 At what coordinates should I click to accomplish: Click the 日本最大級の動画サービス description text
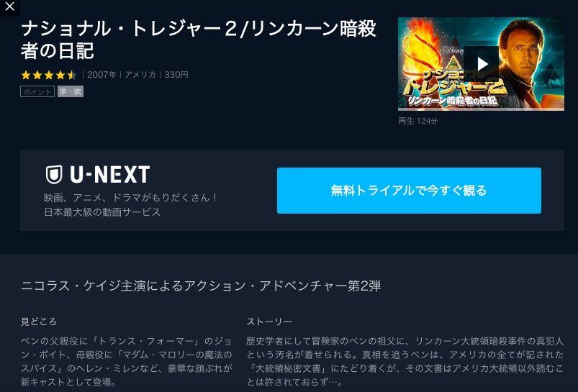(102, 212)
